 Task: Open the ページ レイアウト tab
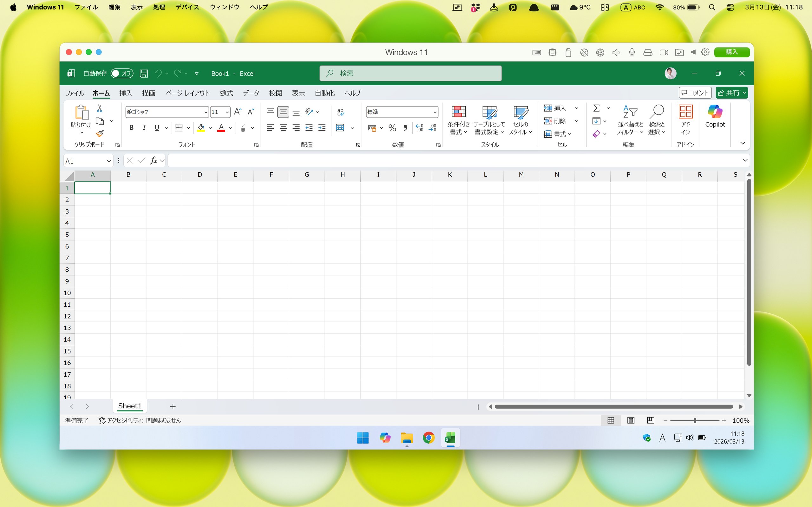point(187,93)
